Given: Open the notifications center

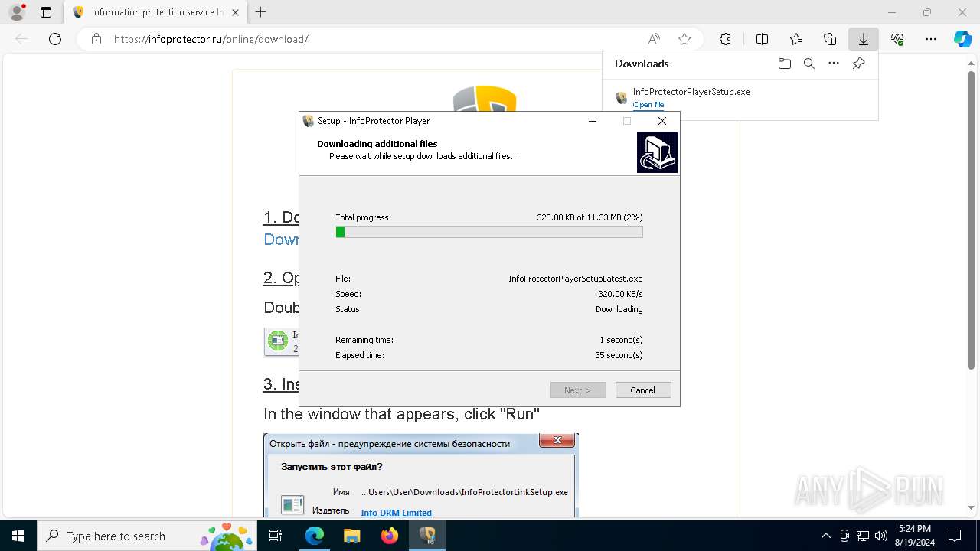Looking at the screenshot, I should coord(955,536).
